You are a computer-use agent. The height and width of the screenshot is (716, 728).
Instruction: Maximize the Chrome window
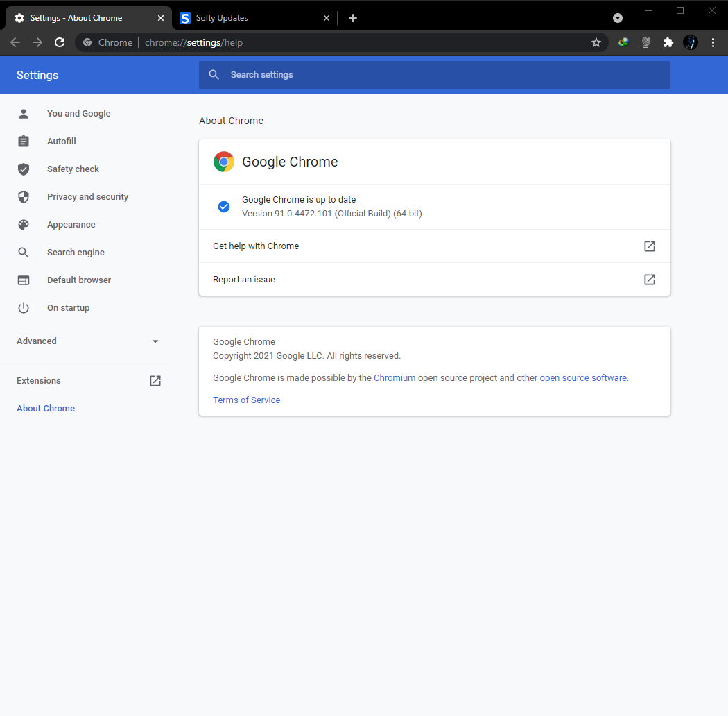point(680,10)
